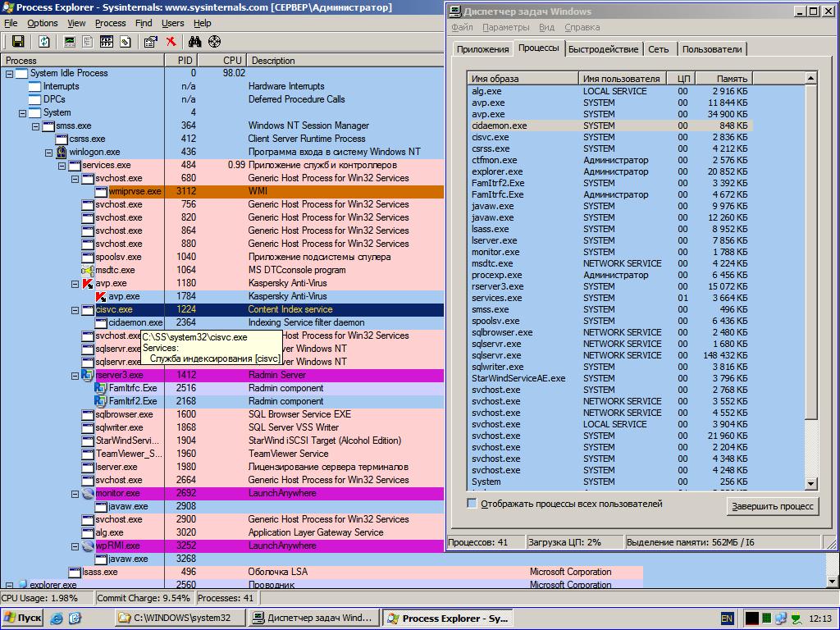Click the winlogon.exe process icon
The width and height of the screenshot is (840, 630).
click(x=62, y=152)
